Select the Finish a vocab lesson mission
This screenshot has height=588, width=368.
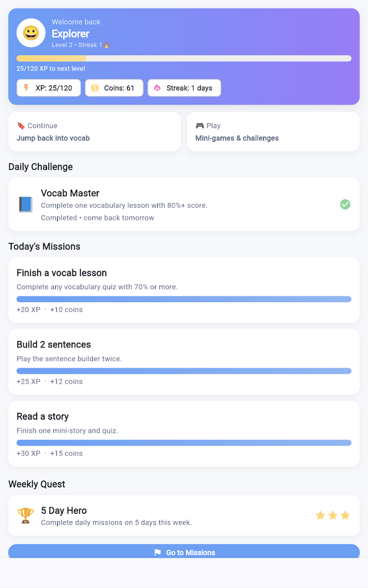pos(184,290)
